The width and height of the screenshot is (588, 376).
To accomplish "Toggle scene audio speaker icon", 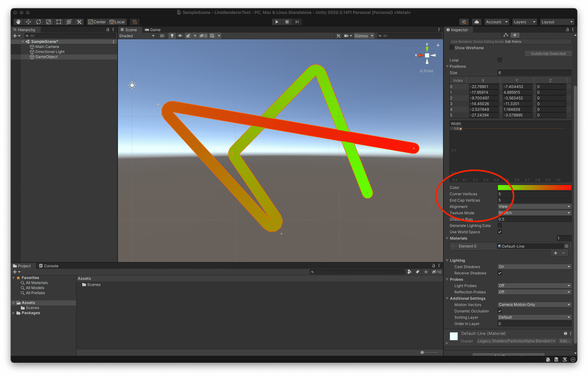I will [180, 36].
